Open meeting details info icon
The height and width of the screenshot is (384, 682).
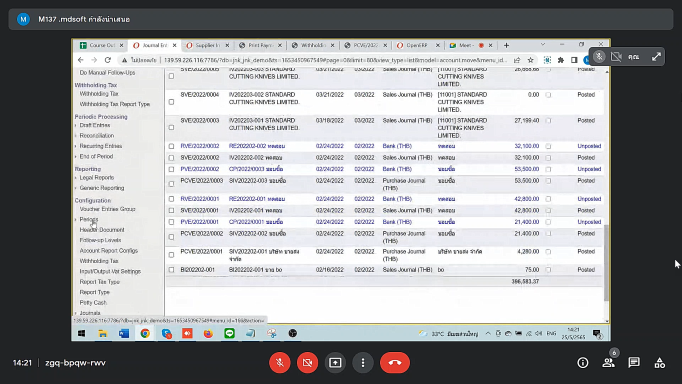pyautogui.click(x=583, y=363)
